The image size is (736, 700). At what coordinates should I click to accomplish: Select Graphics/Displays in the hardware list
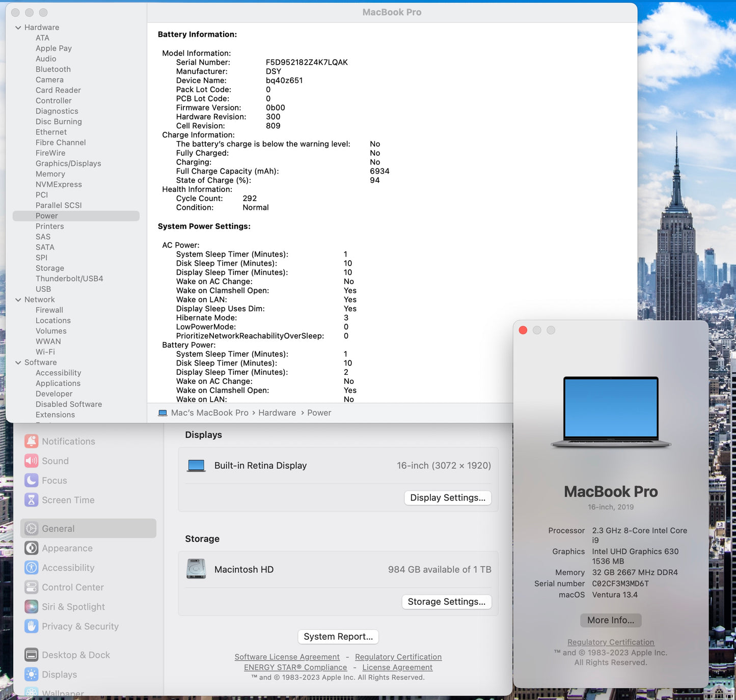pos(68,163)
